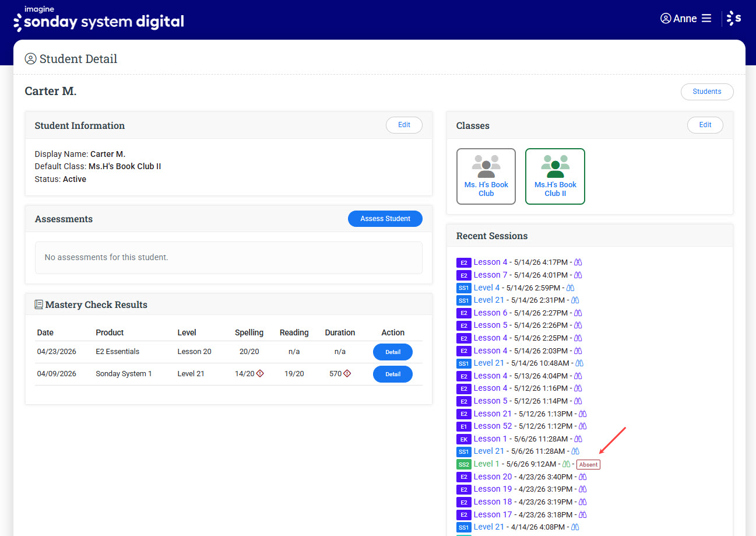Open Lesson 52 session link
Image resolution: width=756 pixels, height=536 pixels.
[493, 426]
